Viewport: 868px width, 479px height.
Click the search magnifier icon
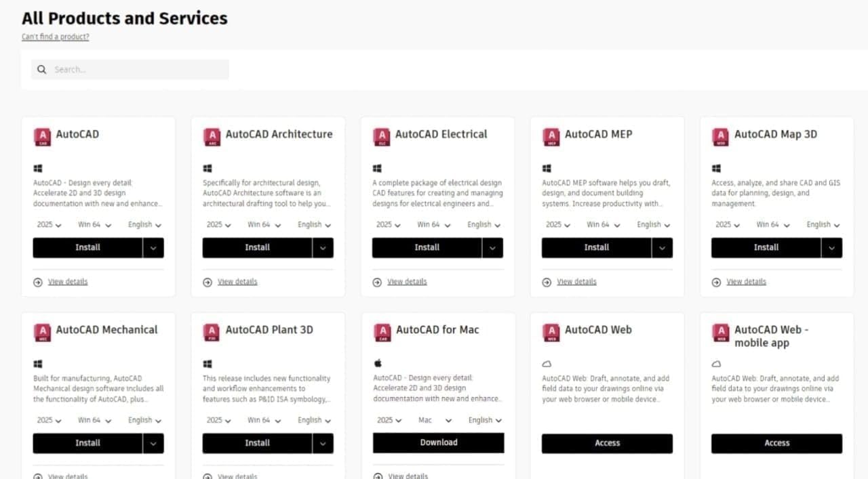coord(42,69)
